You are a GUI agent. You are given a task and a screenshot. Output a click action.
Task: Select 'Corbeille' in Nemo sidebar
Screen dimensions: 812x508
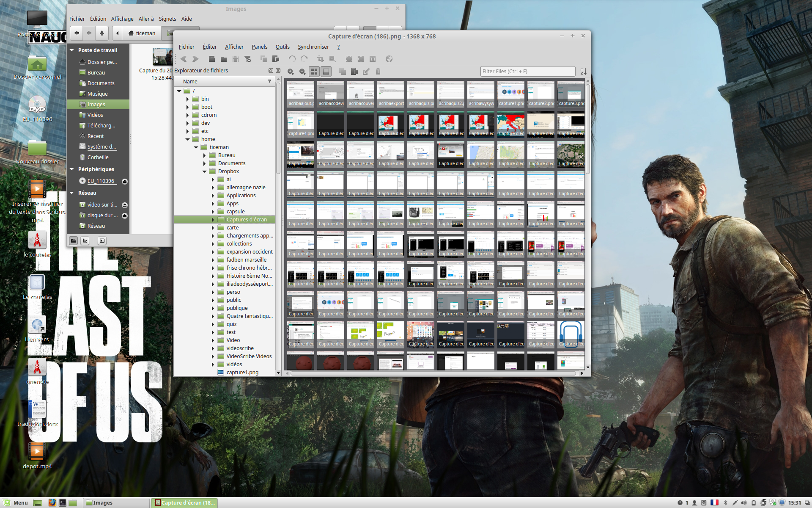coord(98,157)
